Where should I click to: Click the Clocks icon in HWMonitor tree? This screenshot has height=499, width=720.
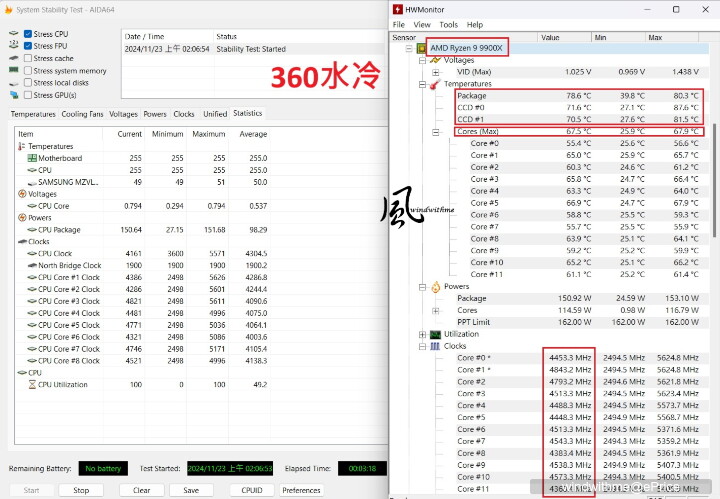pyautogui.click(x=435, y=346)
